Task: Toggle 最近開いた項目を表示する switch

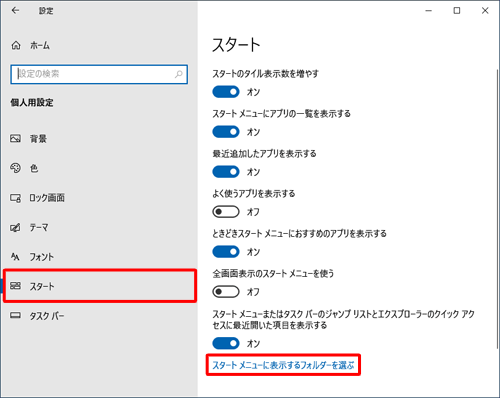Action: [x=226, y=343]
